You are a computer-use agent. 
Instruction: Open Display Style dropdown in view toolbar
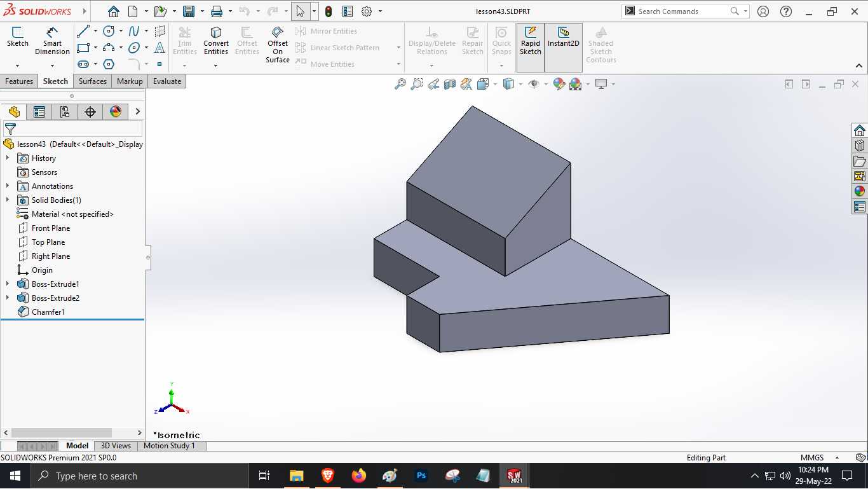[520, 84]
